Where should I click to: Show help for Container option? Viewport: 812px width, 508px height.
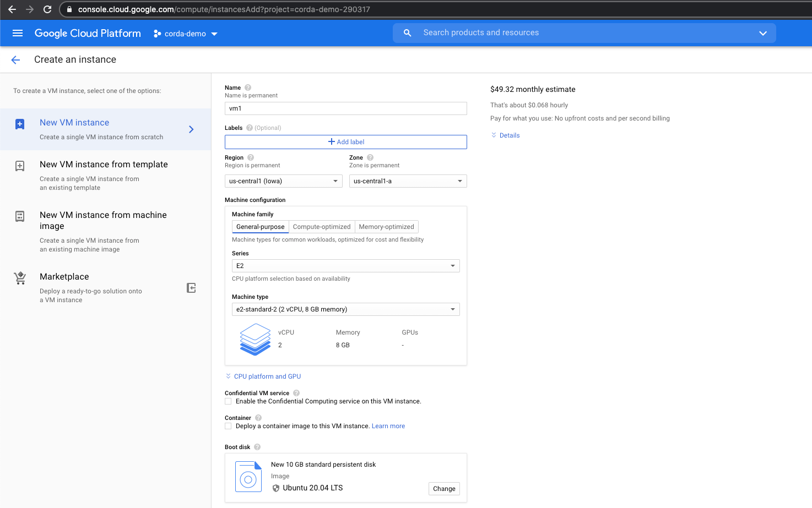pyautogui.click(x=258, y=418)
